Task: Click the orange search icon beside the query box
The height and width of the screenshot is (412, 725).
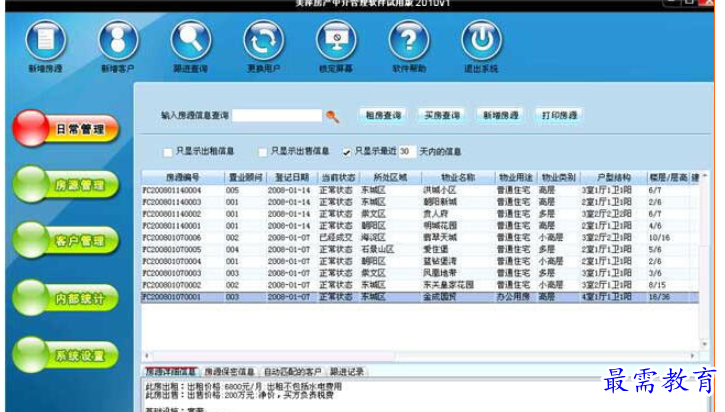Action: tap(332, 116)
